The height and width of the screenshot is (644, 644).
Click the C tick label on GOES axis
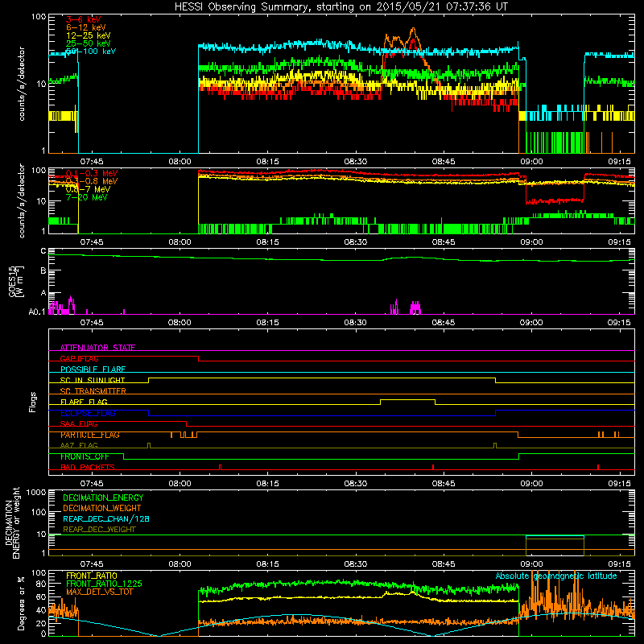(43, 250)
